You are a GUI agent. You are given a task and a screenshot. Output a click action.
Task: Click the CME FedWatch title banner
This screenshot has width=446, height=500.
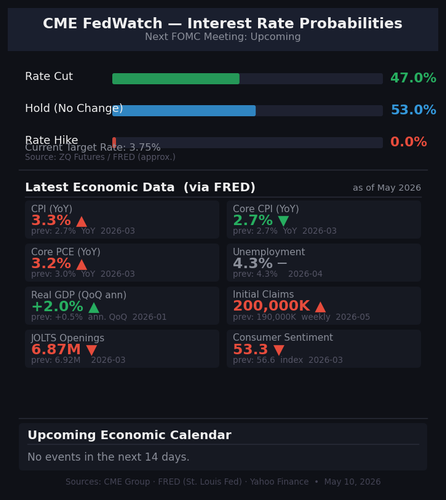[223, 29]
